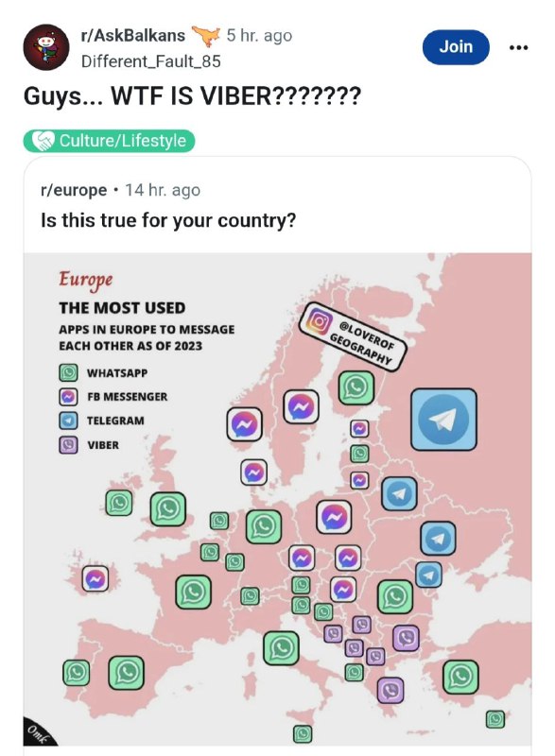The width and height of the screenshot is (555, 756).
Task: Tap the Viber icon over Greece
Action: (390, 691)
